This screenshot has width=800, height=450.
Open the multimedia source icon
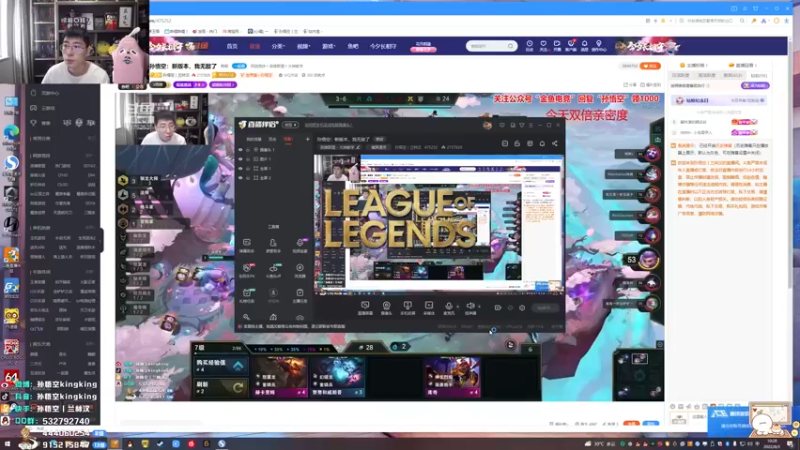pos(429,307)
